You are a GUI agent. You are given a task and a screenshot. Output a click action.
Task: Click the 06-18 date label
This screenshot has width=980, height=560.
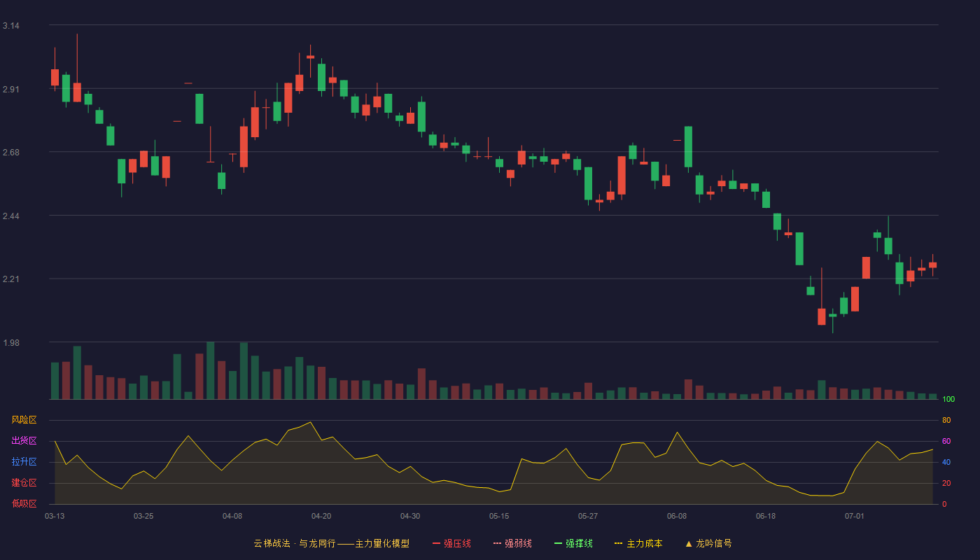766,516
